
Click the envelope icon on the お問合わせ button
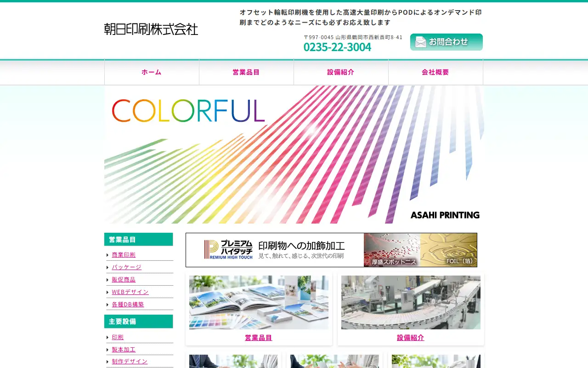pyautogui.click(x=420, y=42)
